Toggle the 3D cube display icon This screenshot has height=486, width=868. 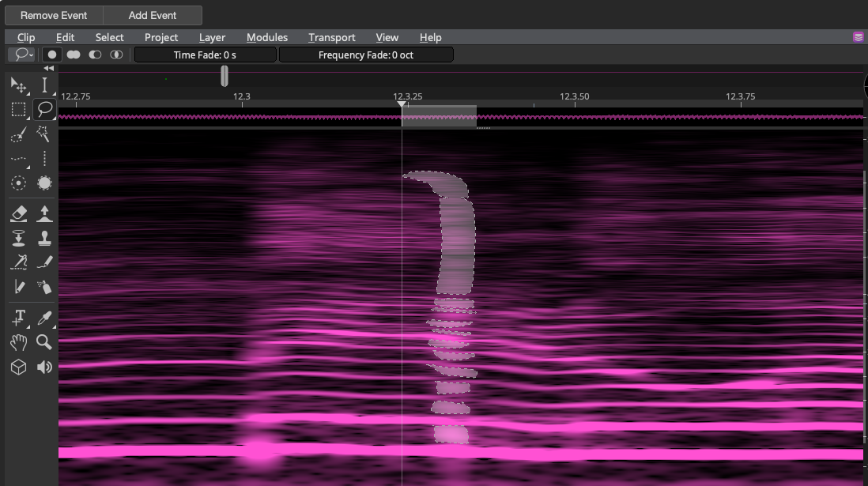18,367
